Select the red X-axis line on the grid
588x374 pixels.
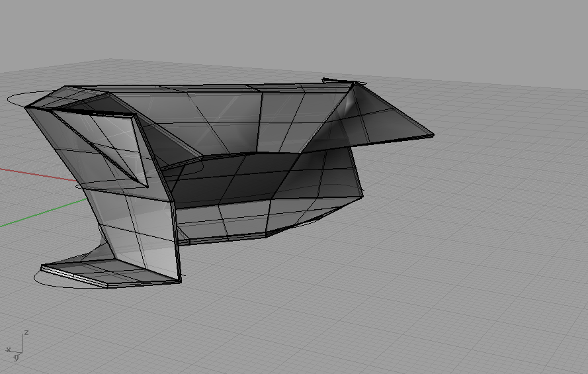tap(38, 175)
